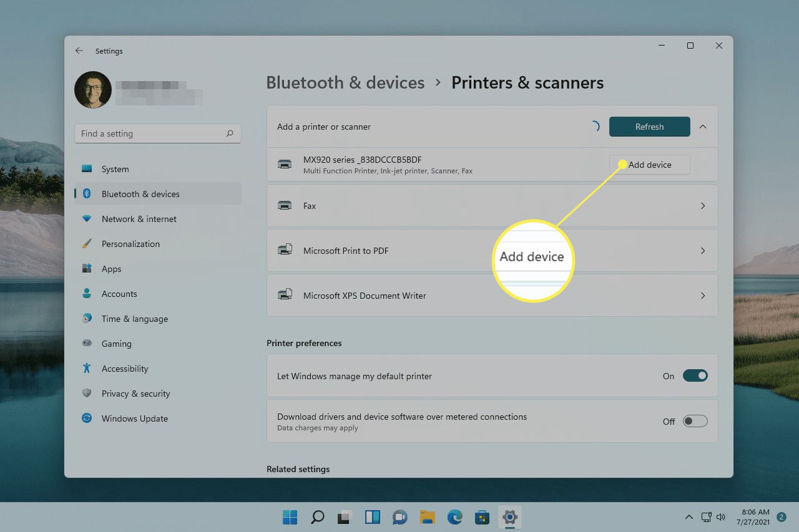
Task: Open the taskbar Widgets icon
Action: (x=373, y=517)
